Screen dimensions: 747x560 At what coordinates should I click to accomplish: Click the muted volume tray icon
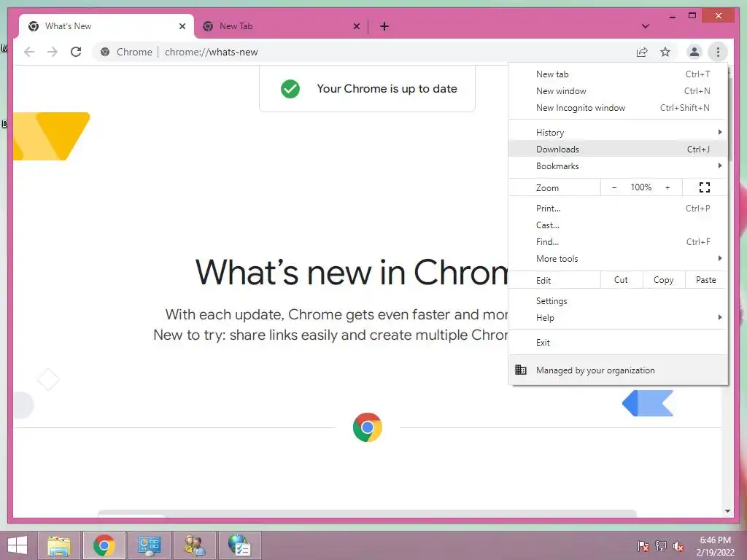[678, 546]
